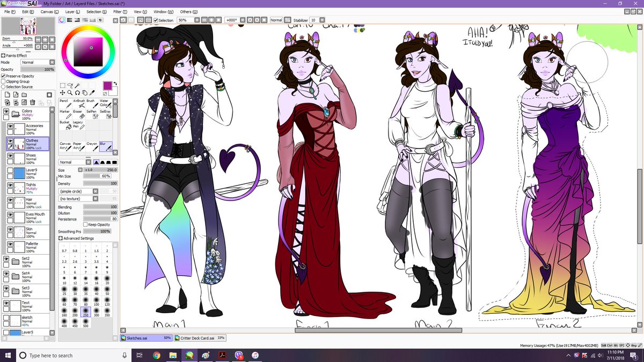The width and height of the screenshot is (644, 362).
Task: Swap foreground and background colors
Action: coord(115,84)
